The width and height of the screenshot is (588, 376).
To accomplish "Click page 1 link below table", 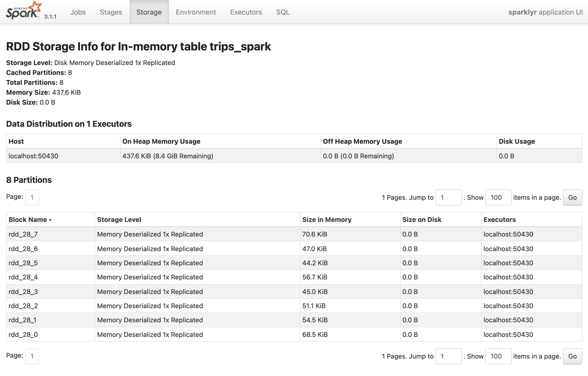I will tap(32, 356).
